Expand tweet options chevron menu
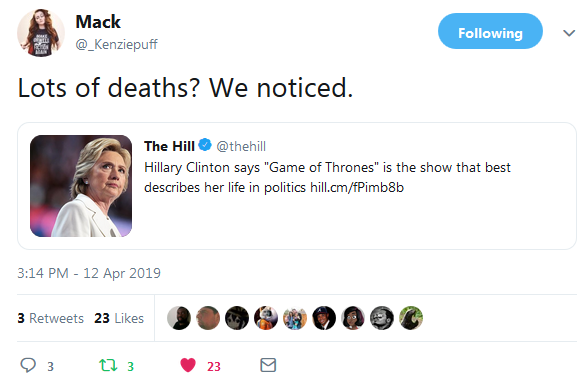 (569, 33)
